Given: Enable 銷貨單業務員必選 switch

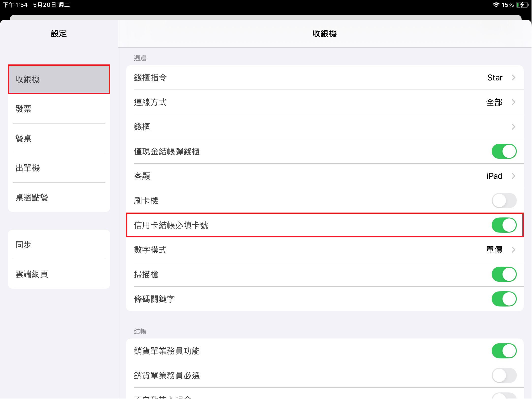Looking at the screenshot, I should coord(504,375).
